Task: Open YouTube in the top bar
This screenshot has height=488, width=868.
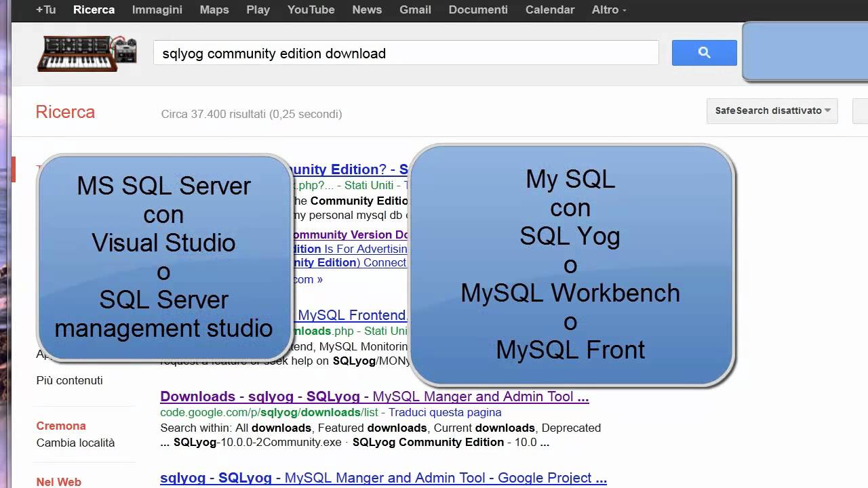Action: click(311, 9)
